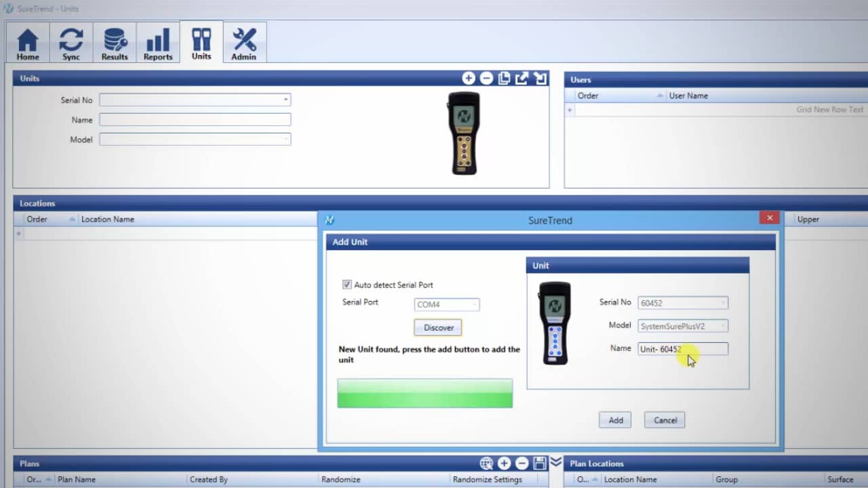This screenshot has width=868, height=488.
Task: Click the SureTrend logo in the dialog title bar
Action: [x=330, y=220]
